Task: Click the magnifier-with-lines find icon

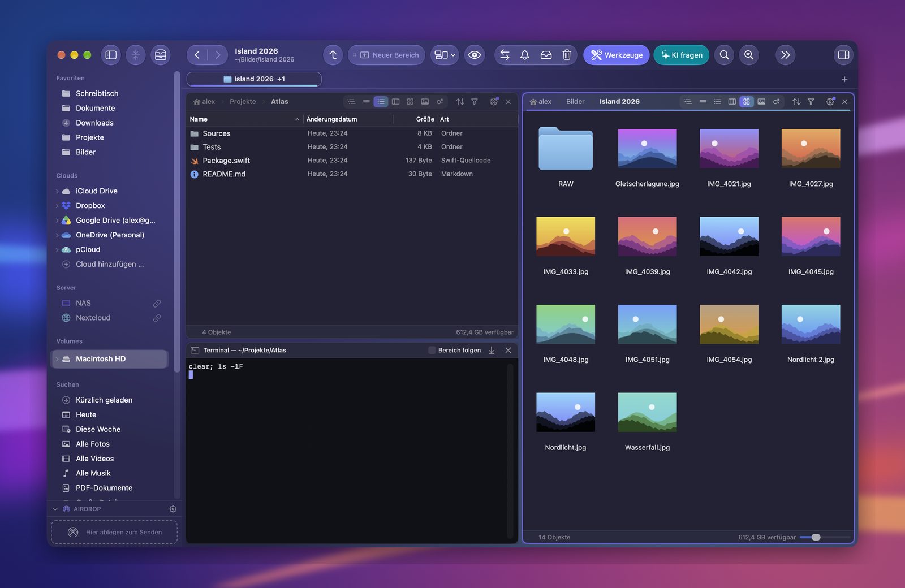Action: click(749, 55)
